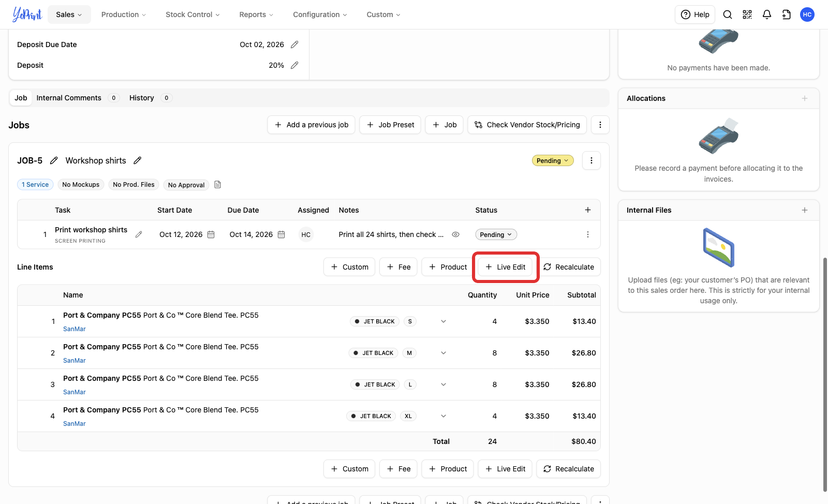Click Add a previous job button
The height and width of the screenshot is (504, 828).
(x=311, y=125)
